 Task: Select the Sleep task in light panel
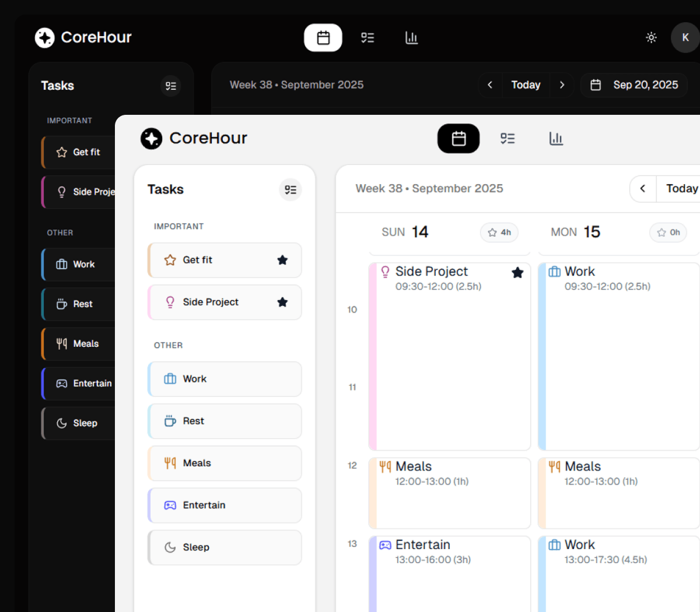[x=225, y=547]
